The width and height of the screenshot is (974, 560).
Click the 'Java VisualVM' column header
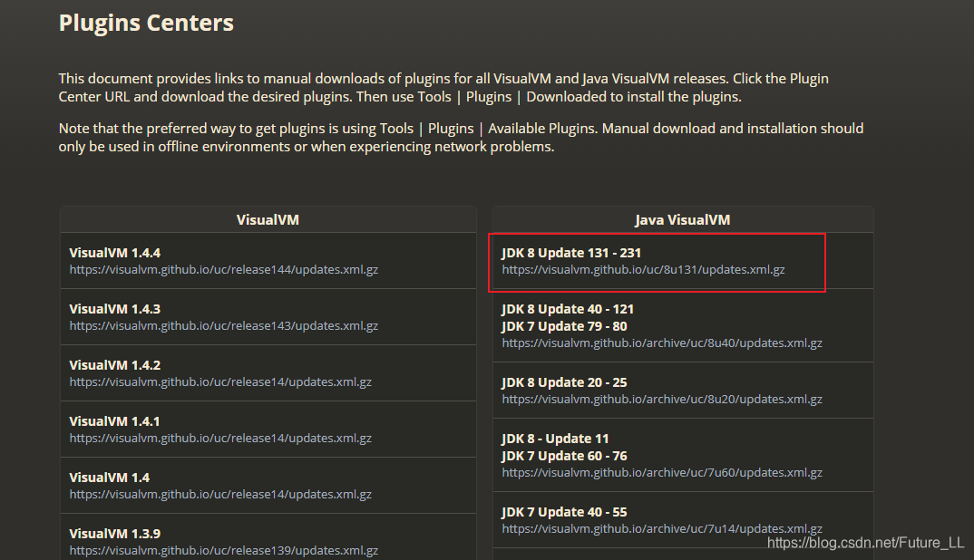tap(683, 220)
